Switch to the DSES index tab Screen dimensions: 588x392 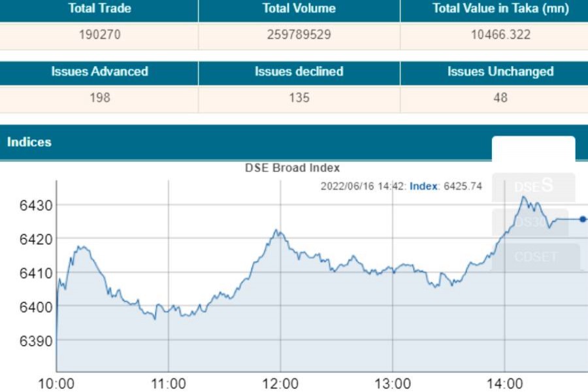[533, 187]
